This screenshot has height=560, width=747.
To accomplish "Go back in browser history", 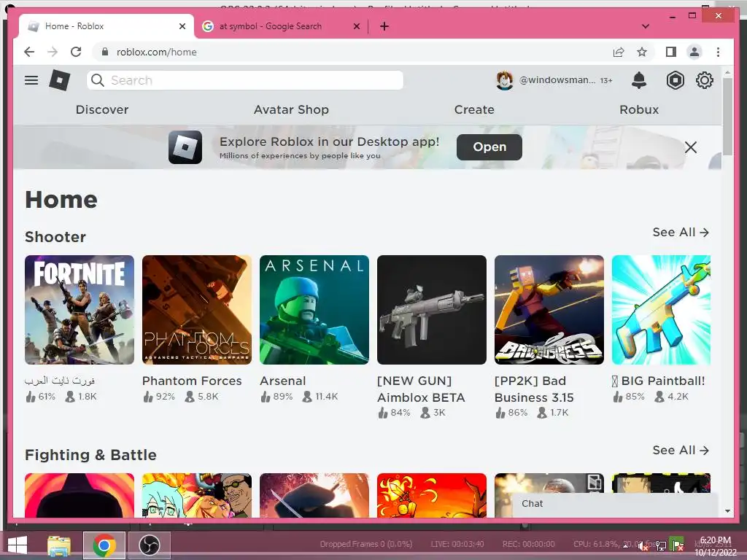I will click(29, 52).
